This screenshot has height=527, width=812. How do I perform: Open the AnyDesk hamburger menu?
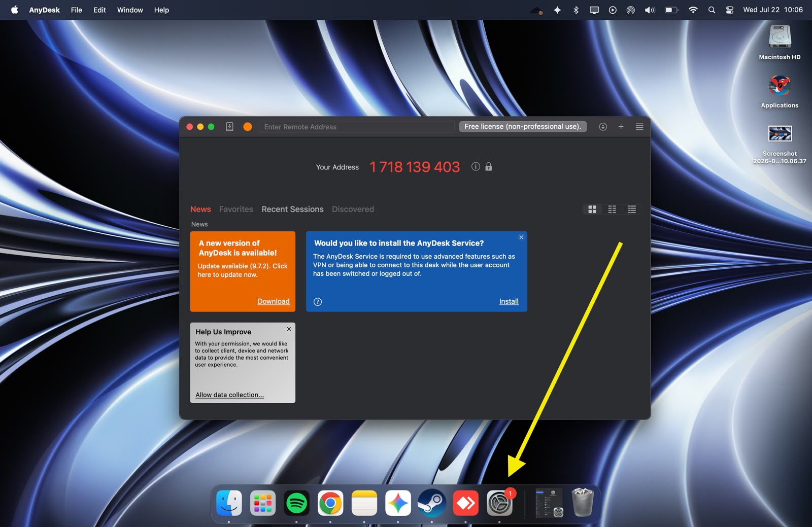point(639,127)
